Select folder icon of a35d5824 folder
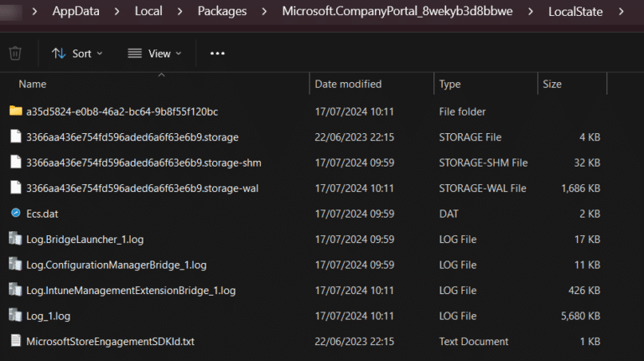This screenshot has width=644, height=361. click(16, 111)
